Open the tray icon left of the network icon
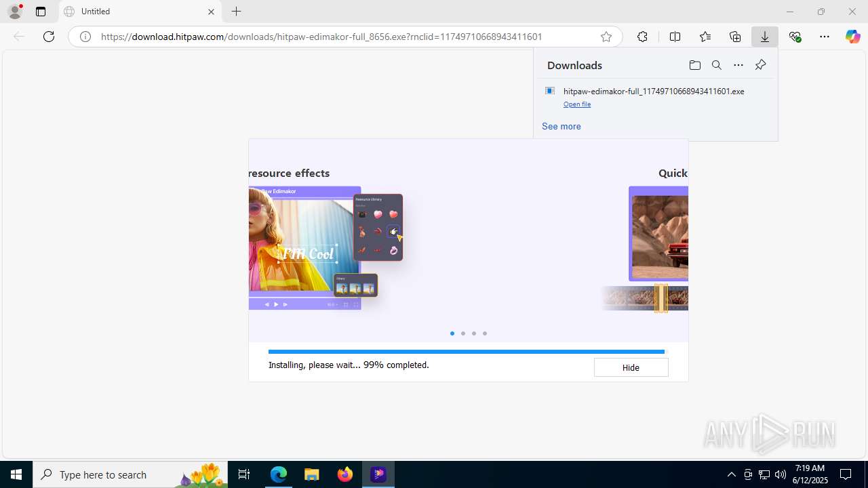 click(x=748, y=474)
